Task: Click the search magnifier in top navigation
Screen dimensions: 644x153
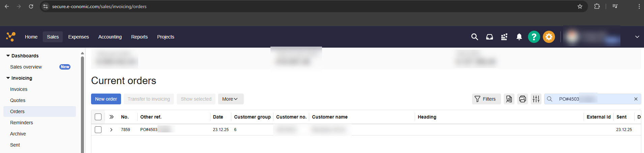Action: (x=474, y=37)
